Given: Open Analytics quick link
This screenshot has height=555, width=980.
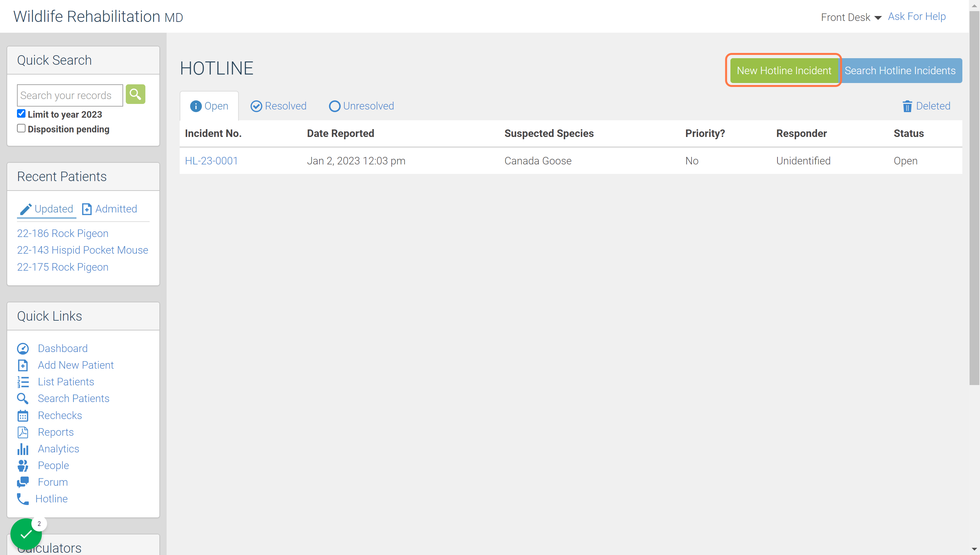Looking at the screenshot, I should [x=58, y=449].
